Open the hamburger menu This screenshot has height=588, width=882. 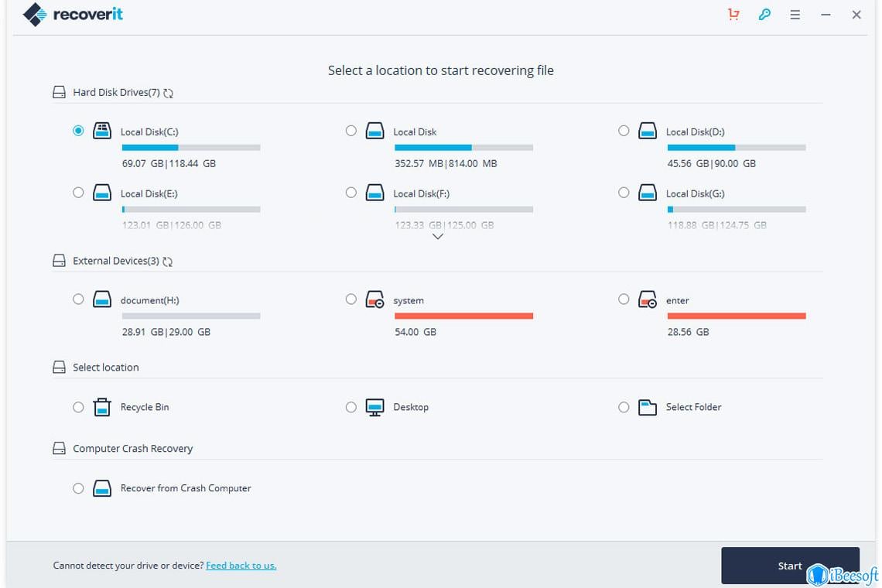(795, 15)
